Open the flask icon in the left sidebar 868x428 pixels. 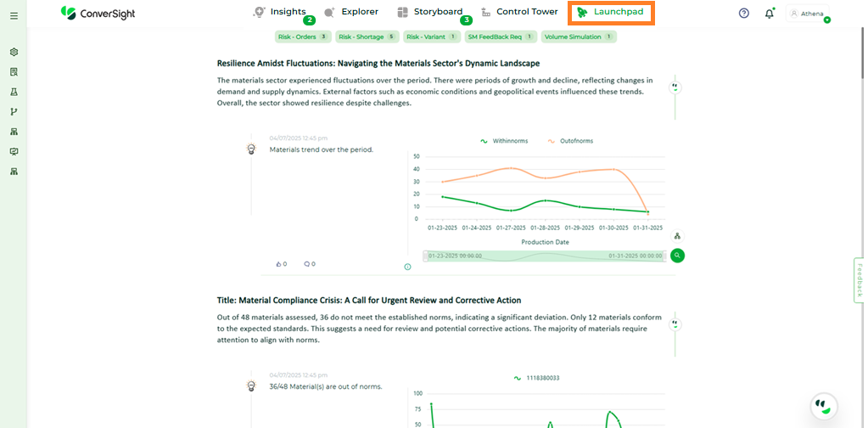click(14, 92)
